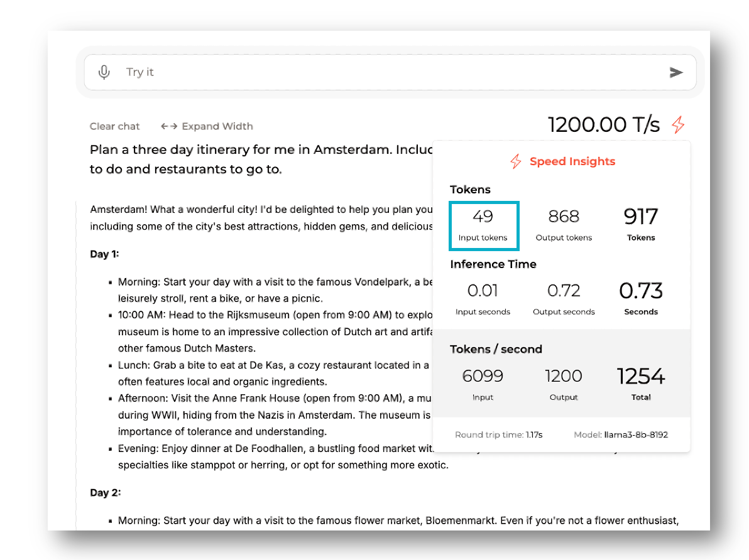Viewport: 749px width, 560px height.
Task: Click the microphone icon in the prompt bar
Action: click(x=104, y=72)
